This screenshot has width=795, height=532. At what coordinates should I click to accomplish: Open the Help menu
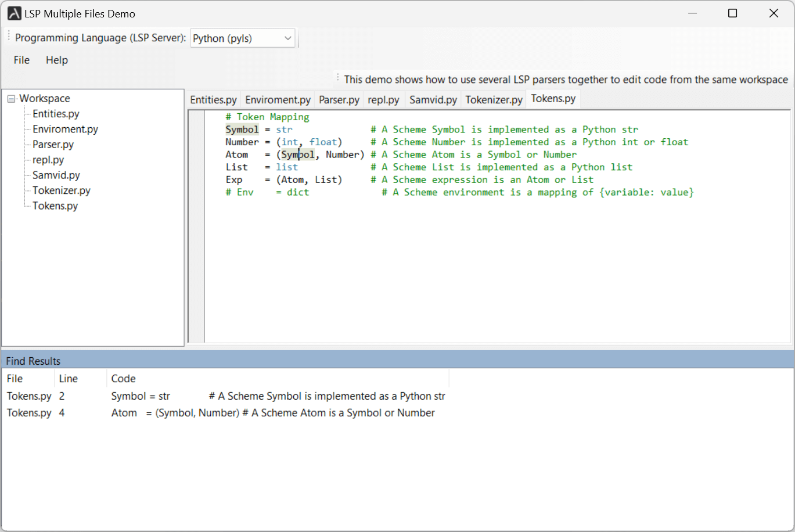click(x=57, y=60)
